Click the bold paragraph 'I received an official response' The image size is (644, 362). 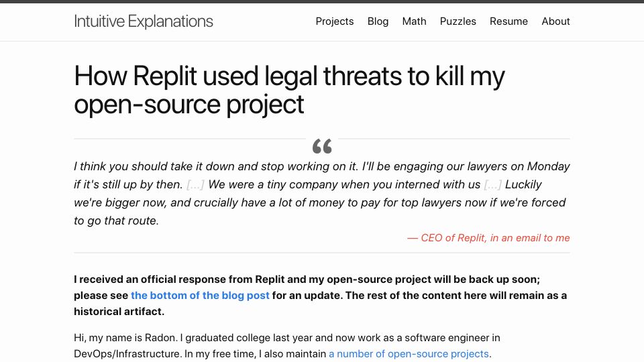[322, 296]
